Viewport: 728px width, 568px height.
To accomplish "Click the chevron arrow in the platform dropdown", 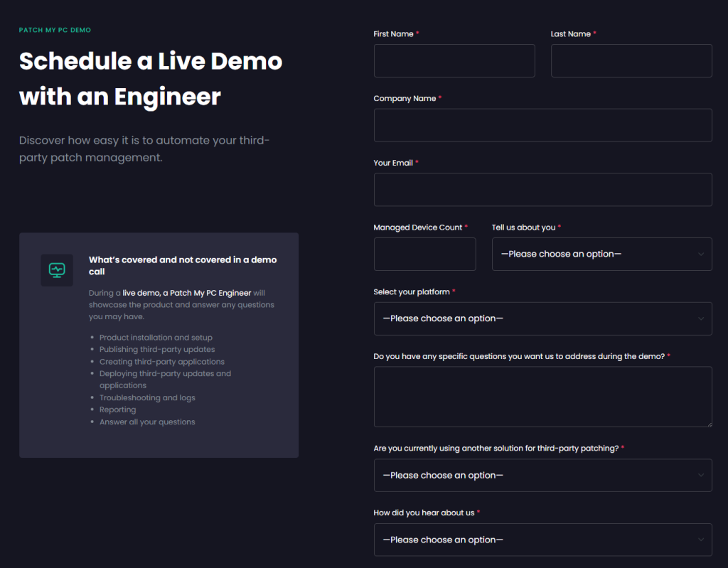I will tap(701, 318).
